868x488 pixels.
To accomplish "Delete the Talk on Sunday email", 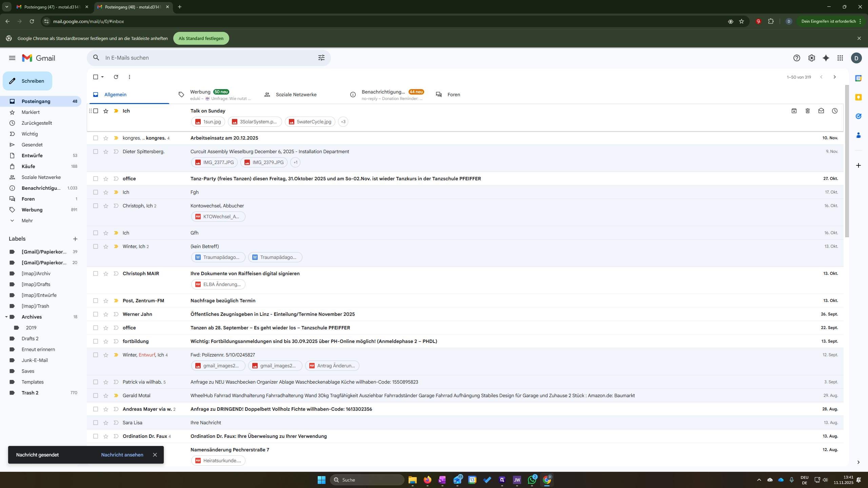I will (x=808, y=111).
